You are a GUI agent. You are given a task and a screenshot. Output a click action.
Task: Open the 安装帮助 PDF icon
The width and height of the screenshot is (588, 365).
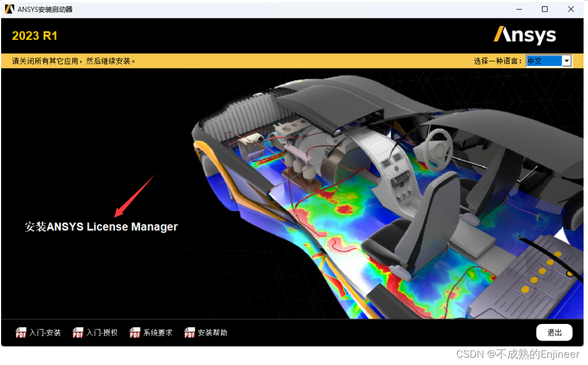[190, 332]
